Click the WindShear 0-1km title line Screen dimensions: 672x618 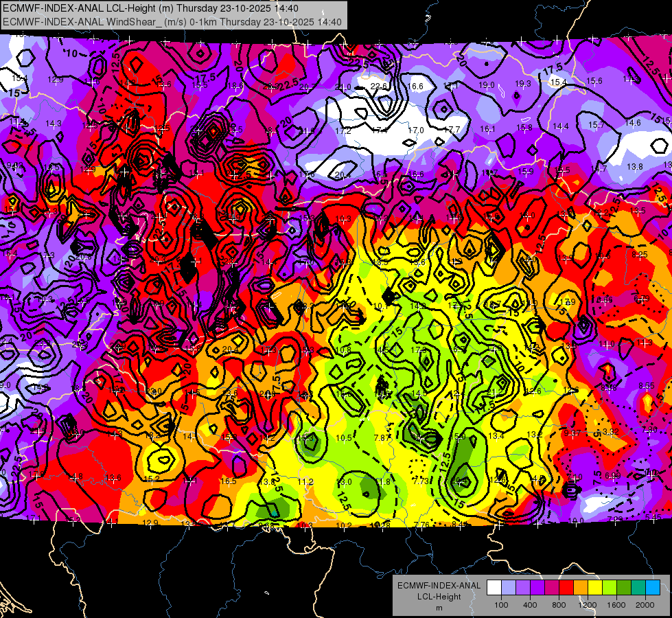point(172,22)
